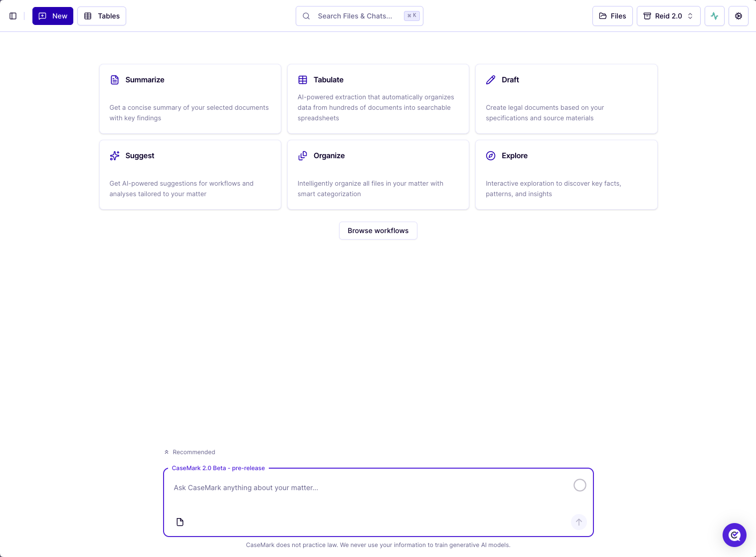Open the Files panel

pos(612,16)
